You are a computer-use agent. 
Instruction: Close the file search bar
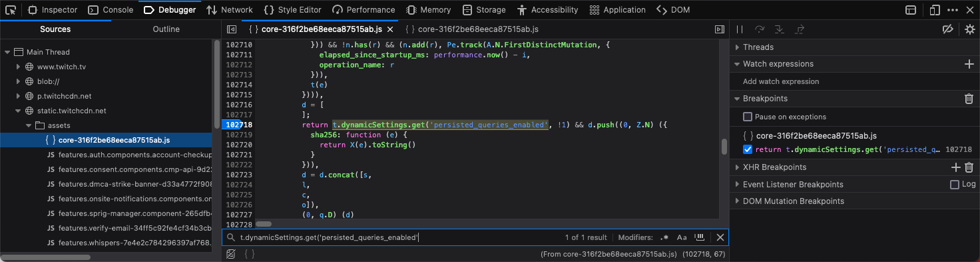pos(720,237)
